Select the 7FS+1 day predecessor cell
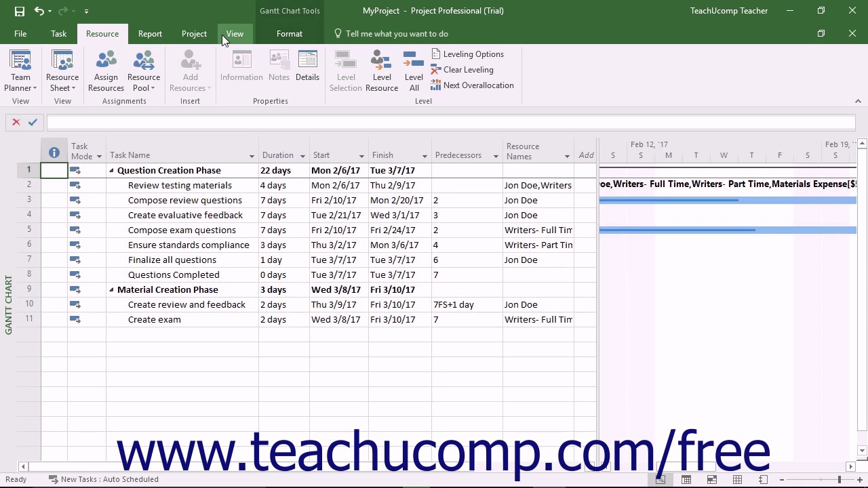This screenshot has height=488, width=868. (468, 305)
